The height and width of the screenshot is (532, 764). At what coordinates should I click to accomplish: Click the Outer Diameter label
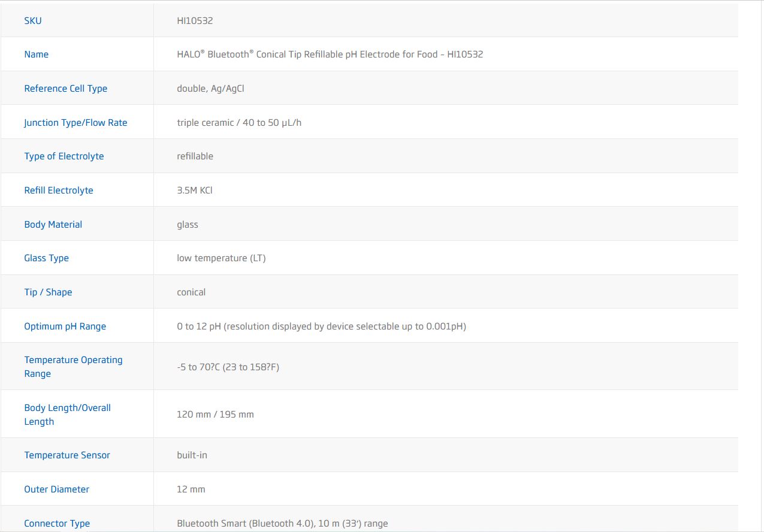click(x=57, y=489)
